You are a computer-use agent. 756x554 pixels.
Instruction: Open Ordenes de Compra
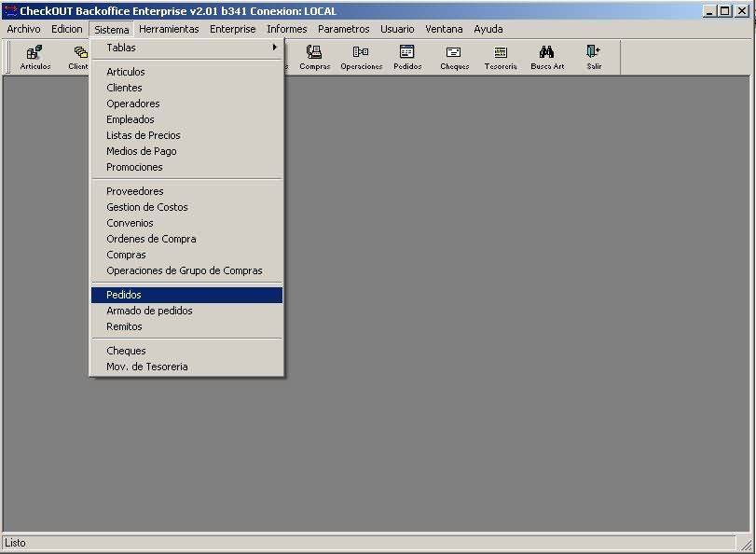pyautogui.click(x=186, y=240)
